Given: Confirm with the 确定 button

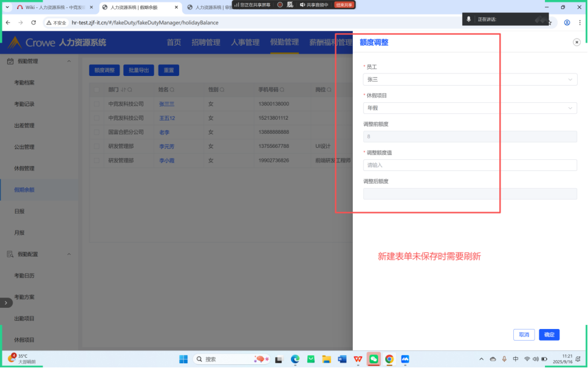Looking at the screenshot, I should (549, 335).
